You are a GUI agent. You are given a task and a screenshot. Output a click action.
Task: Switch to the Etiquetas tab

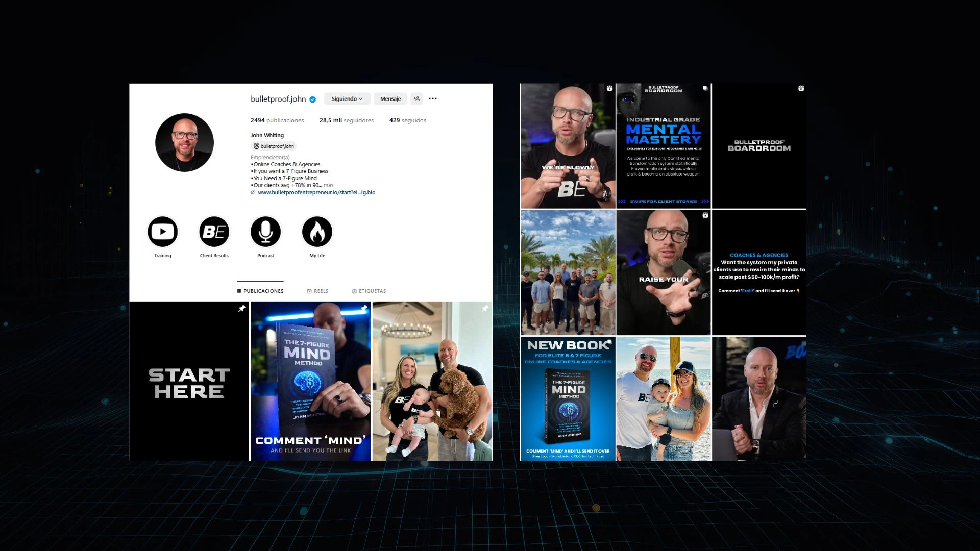coord(369,291)
